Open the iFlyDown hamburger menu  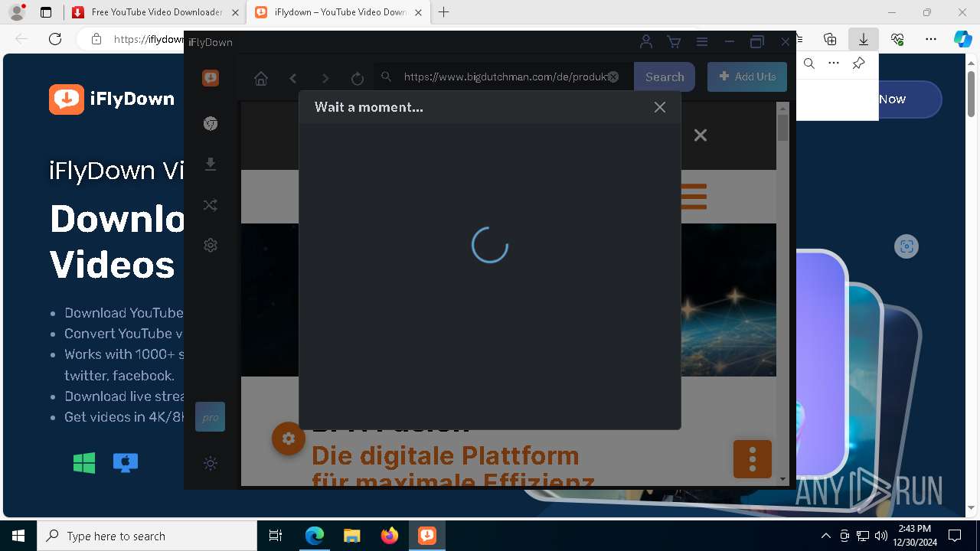[x=701, y=42]
